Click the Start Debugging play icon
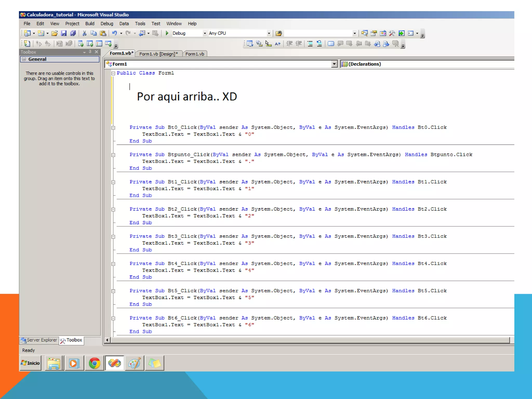 [x=167, y=33]
